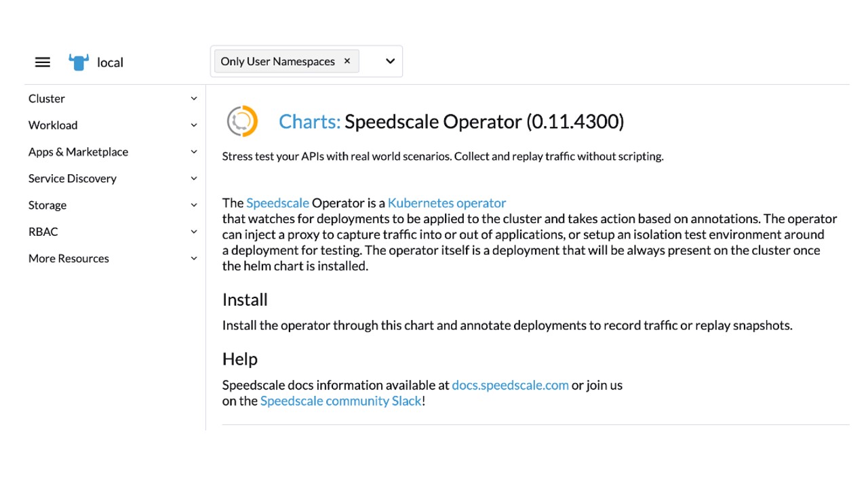This screenshot has width=868, height=488.
Task: Expand the Apps & Marketplace chevron
Action: point(193,152)
